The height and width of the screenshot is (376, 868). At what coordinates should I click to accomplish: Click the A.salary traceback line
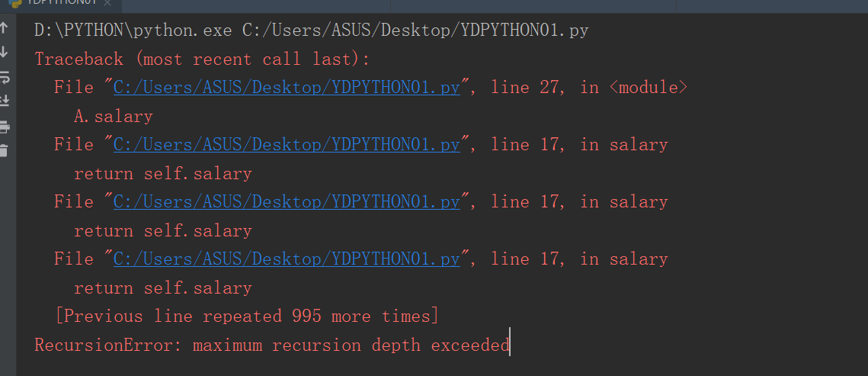click(x=114, y=116)
